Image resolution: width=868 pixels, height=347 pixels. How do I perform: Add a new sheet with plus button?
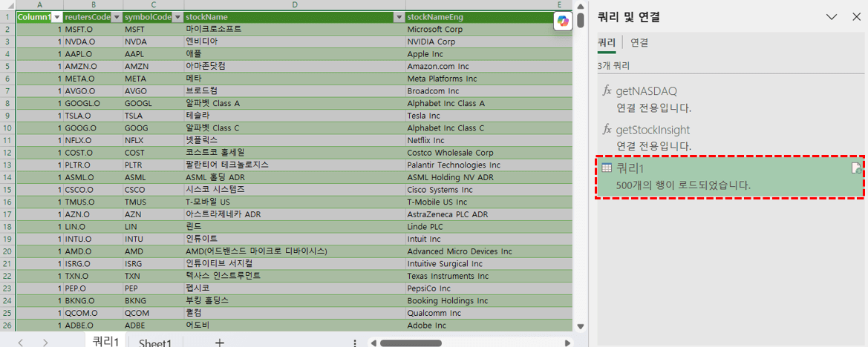219,342
